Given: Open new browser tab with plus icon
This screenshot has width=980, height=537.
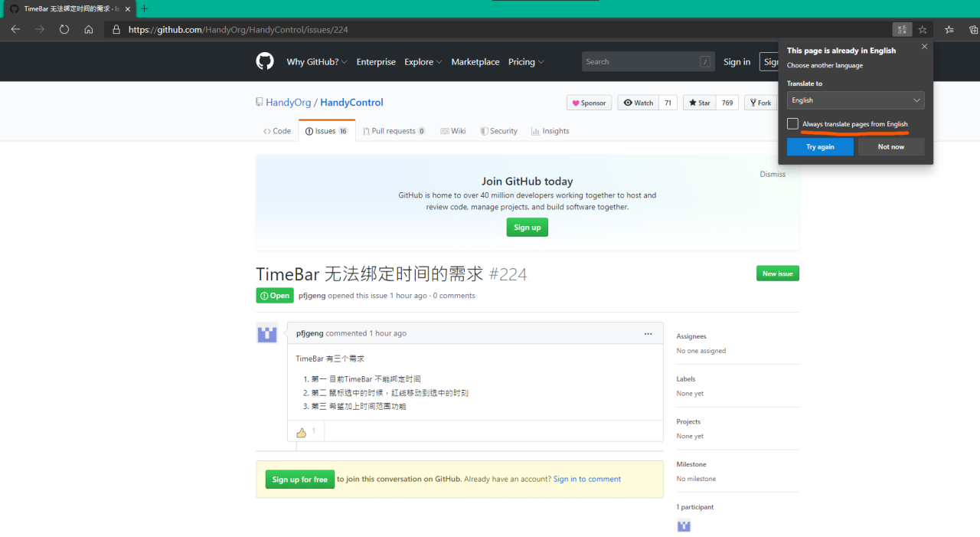Looking at the screenshot, I should (x=144, y=8).
